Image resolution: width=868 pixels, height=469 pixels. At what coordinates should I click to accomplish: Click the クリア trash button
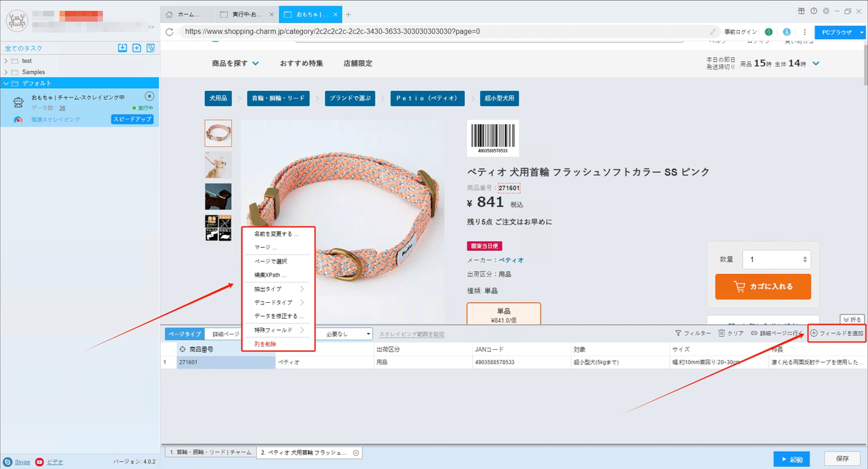coord(731,334)
